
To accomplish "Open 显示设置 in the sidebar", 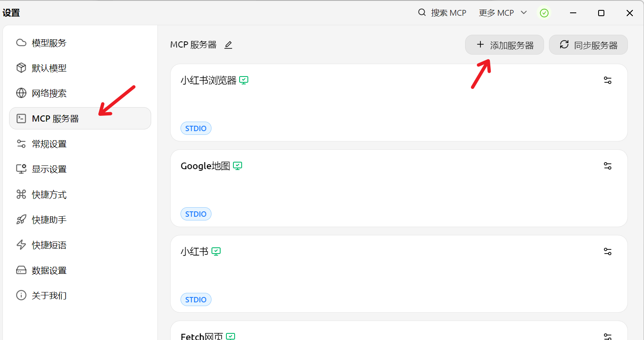I will tap(80, 169).
